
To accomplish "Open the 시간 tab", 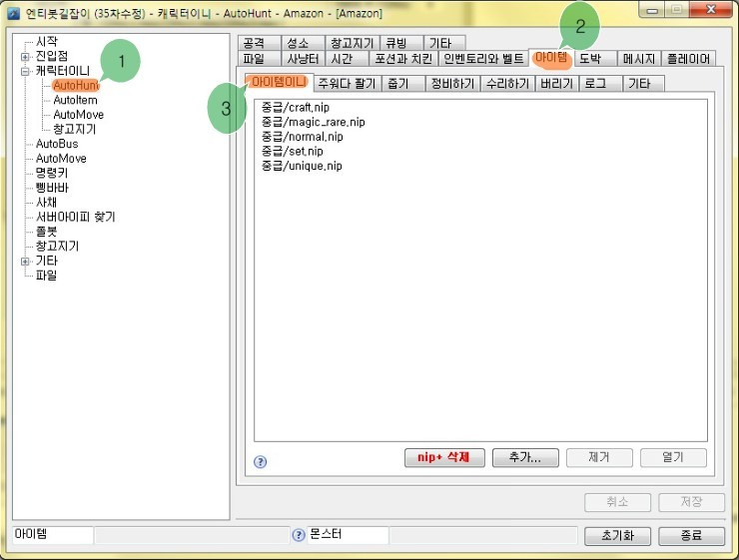I will point(347,59).
